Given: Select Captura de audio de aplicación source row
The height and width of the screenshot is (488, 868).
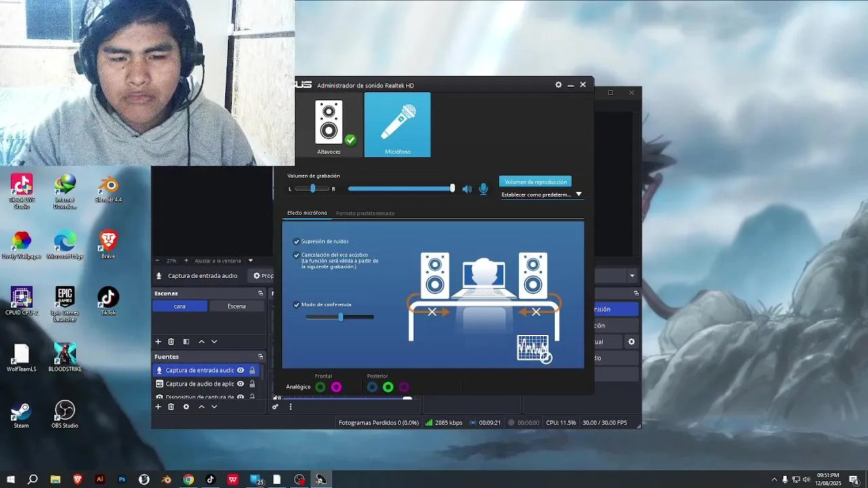Looking at the screenshot, I should [206, 384].
